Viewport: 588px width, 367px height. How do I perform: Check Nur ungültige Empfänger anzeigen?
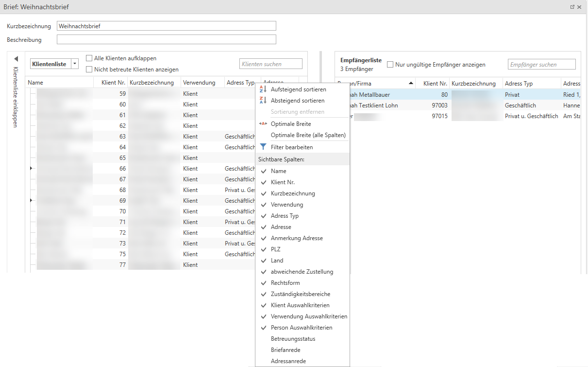[390, 65]
